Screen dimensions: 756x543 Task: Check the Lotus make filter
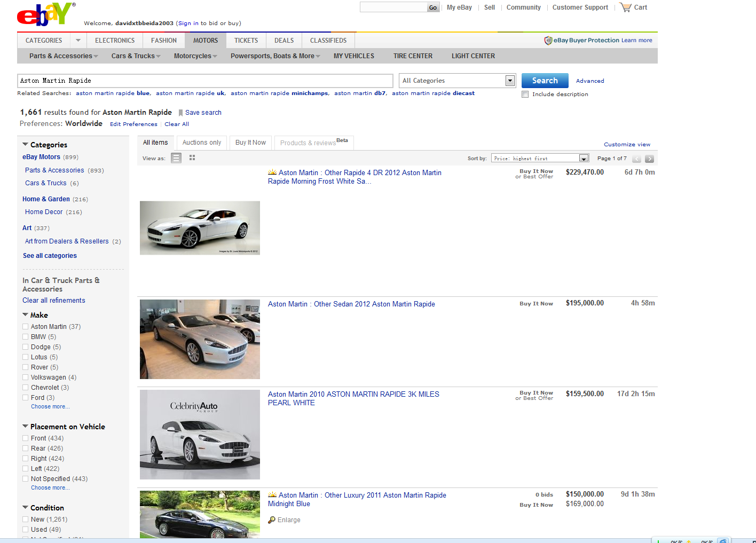pyautogui.click(x=26, y=357)
